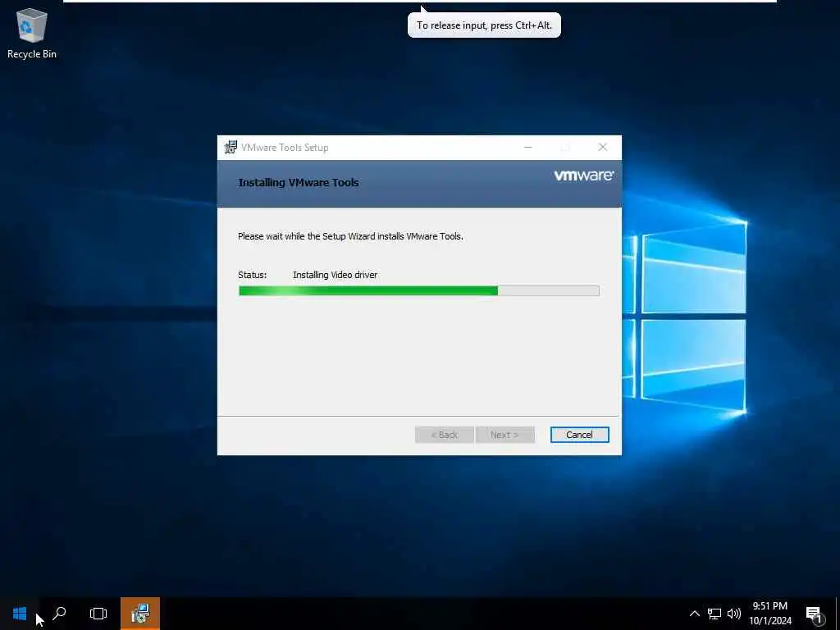The width and height of the screenshot is (840, 630).
Task: Click the vmware logo in the header
Action: click(x=583, y=176)
